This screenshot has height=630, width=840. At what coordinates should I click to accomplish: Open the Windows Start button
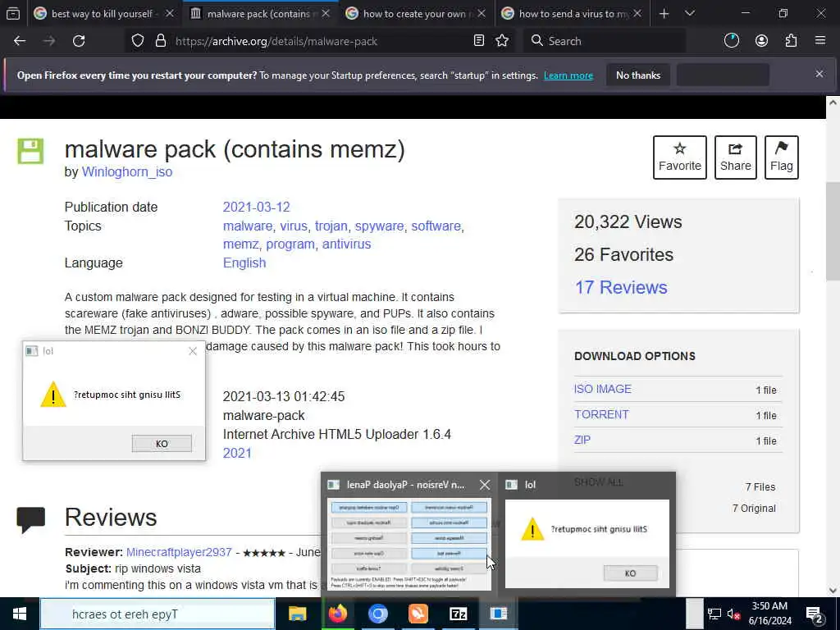20,614
